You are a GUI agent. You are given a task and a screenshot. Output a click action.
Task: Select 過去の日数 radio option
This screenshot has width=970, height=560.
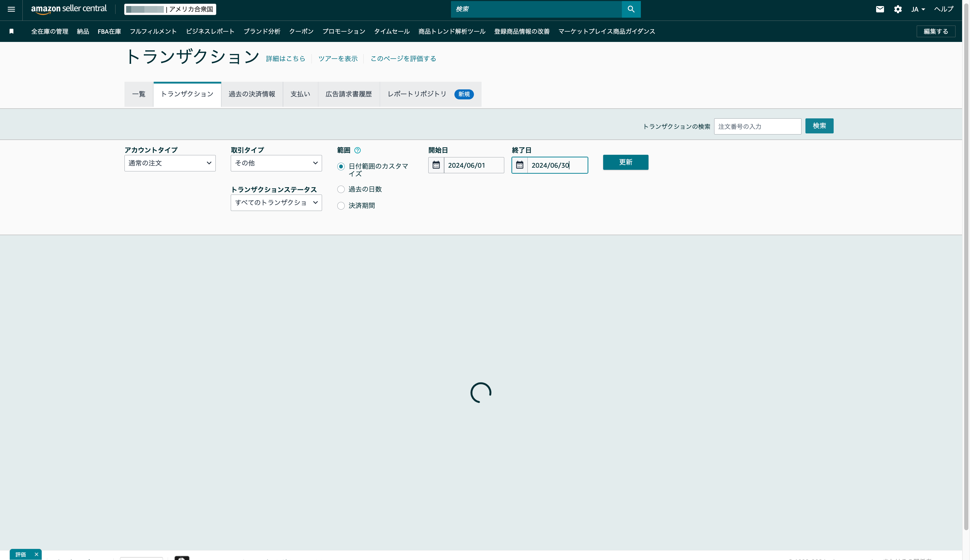point(341,189)
